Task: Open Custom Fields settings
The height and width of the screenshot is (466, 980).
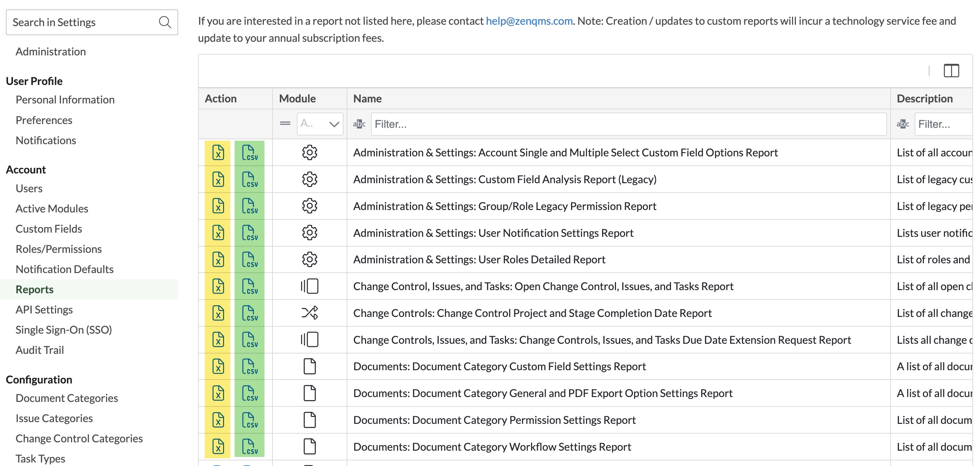Action: point(49,229)
